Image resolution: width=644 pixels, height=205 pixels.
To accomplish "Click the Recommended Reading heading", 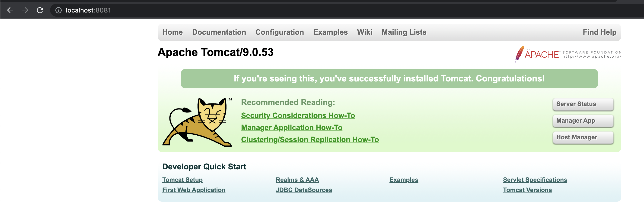I will pyautogui.click(x=288, y=102).
